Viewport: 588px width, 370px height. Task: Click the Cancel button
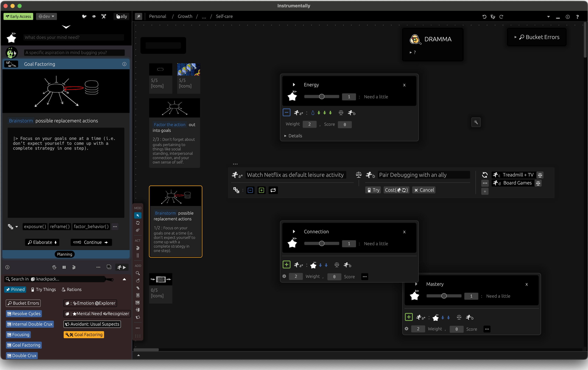424,190
